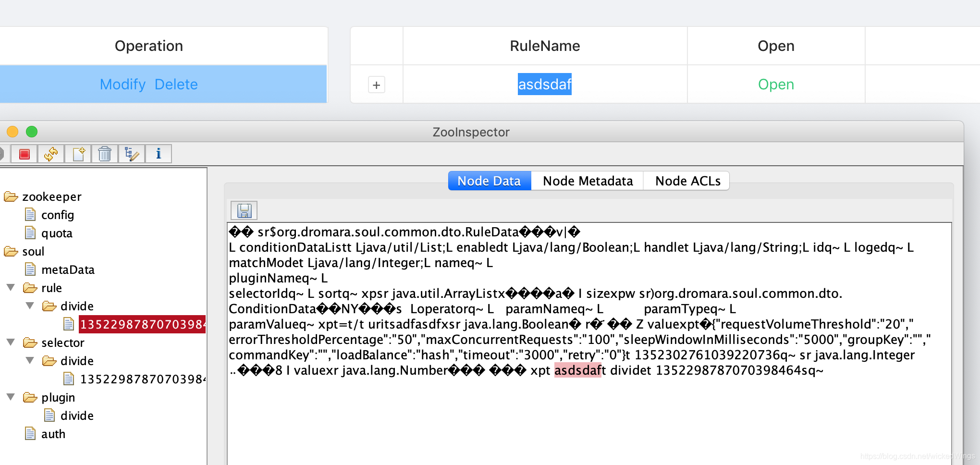Click the Add Node toolbar icon
The height and width of the screenshot is (465, 980).
pos(78,154)
